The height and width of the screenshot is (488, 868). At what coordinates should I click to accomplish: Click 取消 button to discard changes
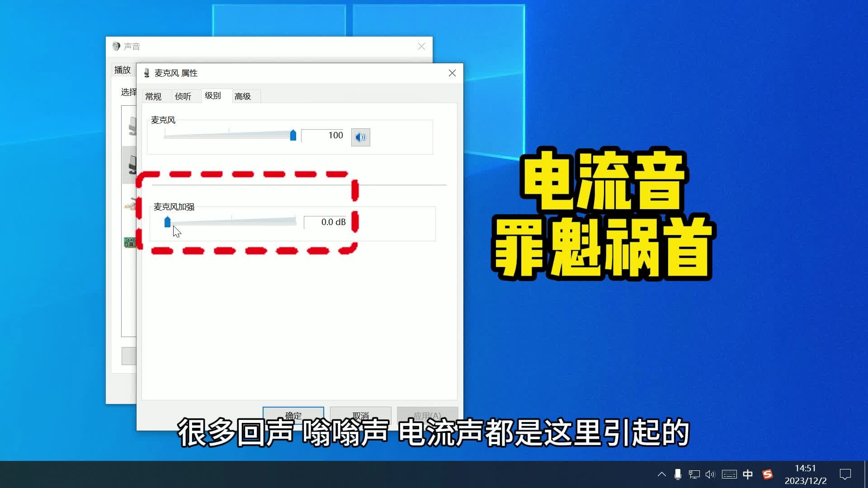coord(361,415)
